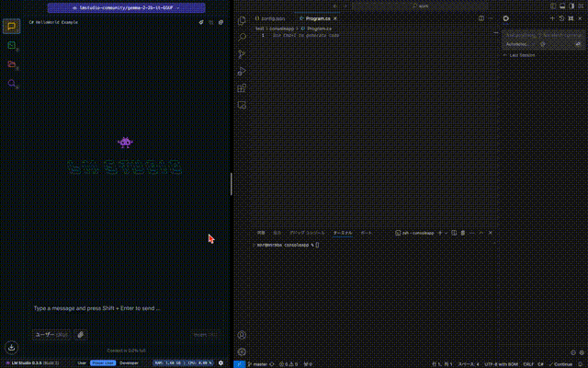The width and height of the screenshot is (588, 368).
Task: Switch to the Program.cs editor tab
Action: [318, 18]
